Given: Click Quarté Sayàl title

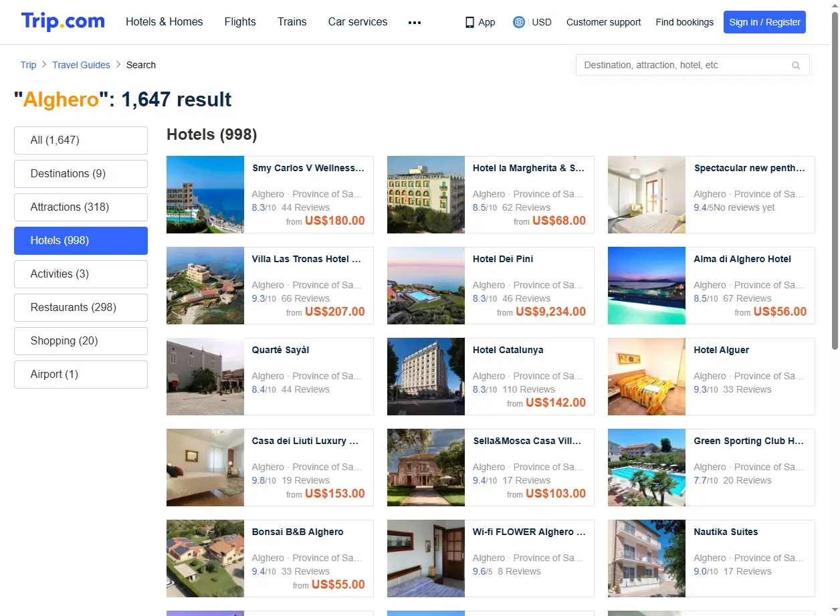Looking at the screenshot, I should [280, 350].
